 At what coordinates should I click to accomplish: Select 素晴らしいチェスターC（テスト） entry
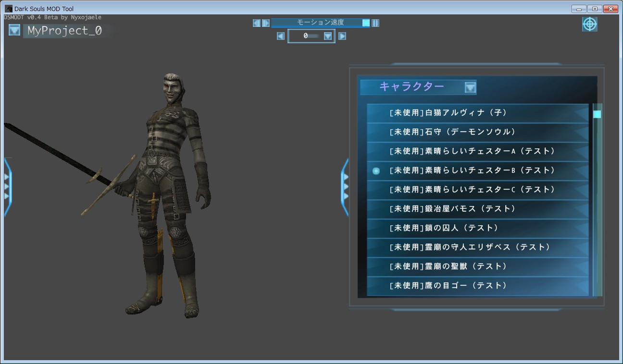tap(478, 190)
